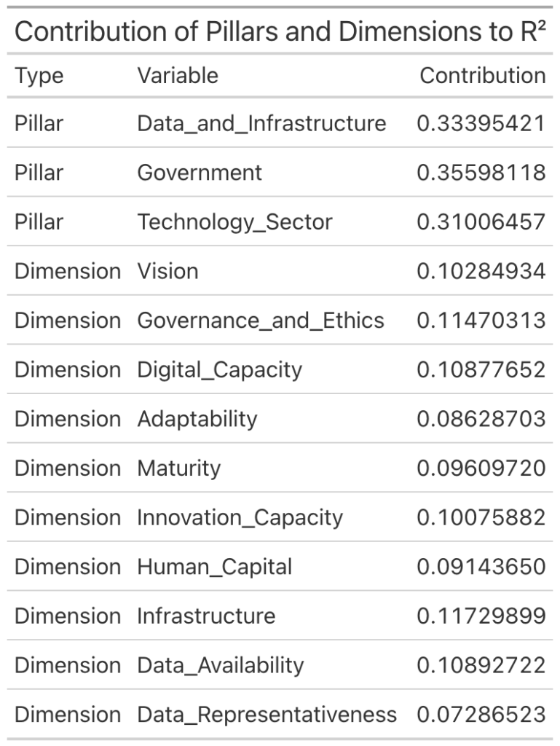Select the Infrastructure dimension variable cell

tap(206, 616)
